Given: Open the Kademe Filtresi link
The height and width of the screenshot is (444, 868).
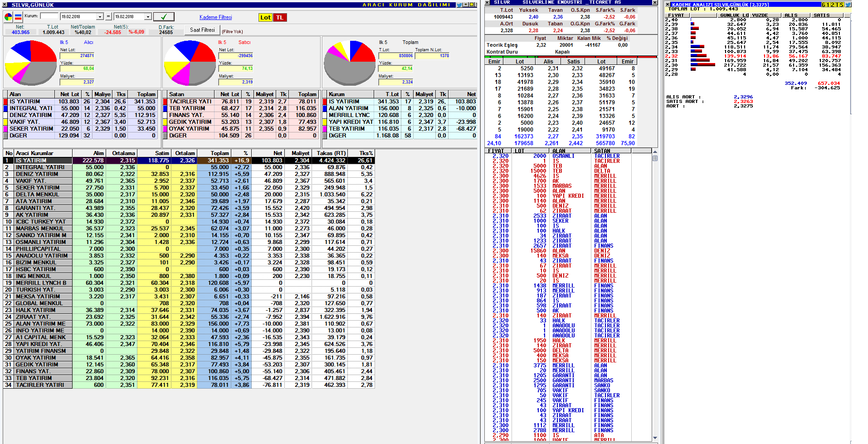Looking at the screenshot, I should [x=215, y=17].
